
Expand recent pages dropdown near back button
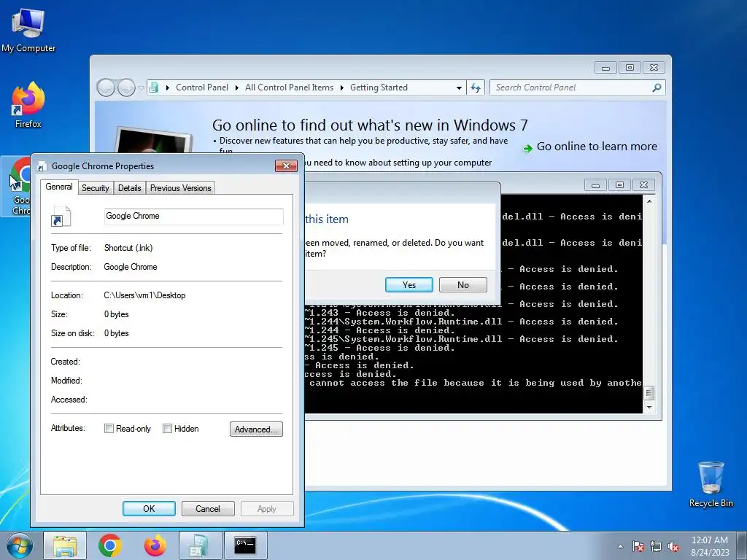tap(141, 88)
